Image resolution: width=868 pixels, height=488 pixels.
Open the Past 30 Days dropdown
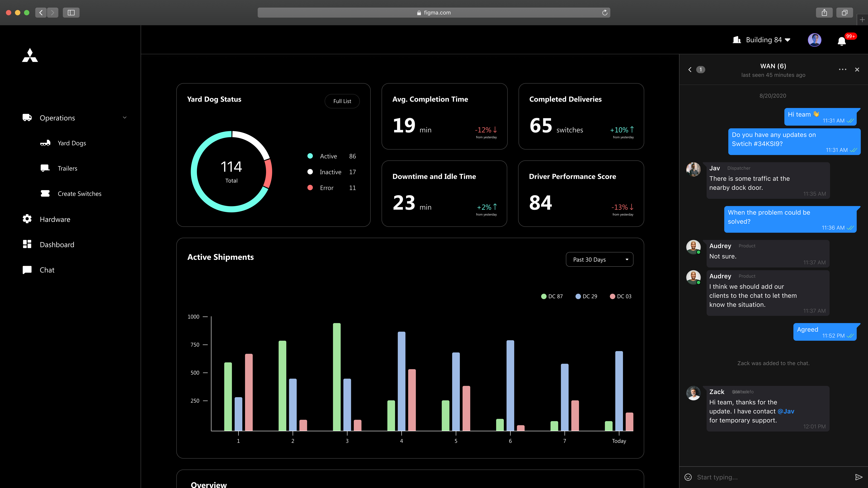pos(599,259)
